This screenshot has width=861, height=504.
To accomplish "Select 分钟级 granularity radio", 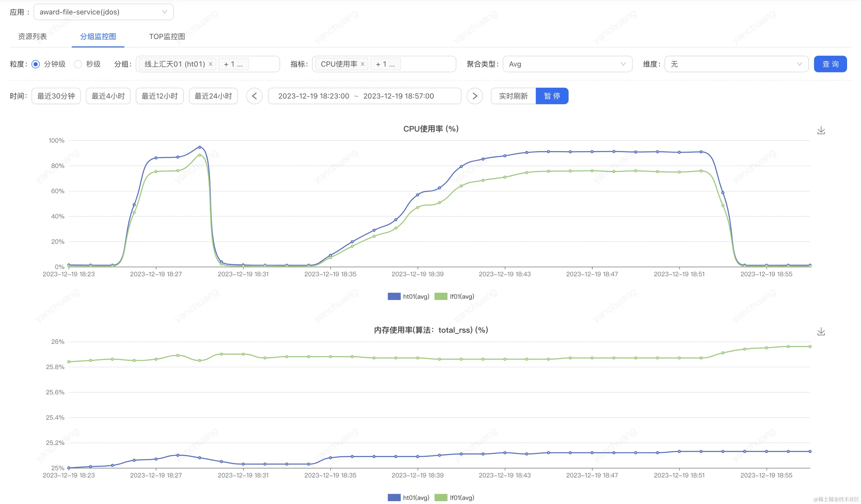I will pos(36,64).
